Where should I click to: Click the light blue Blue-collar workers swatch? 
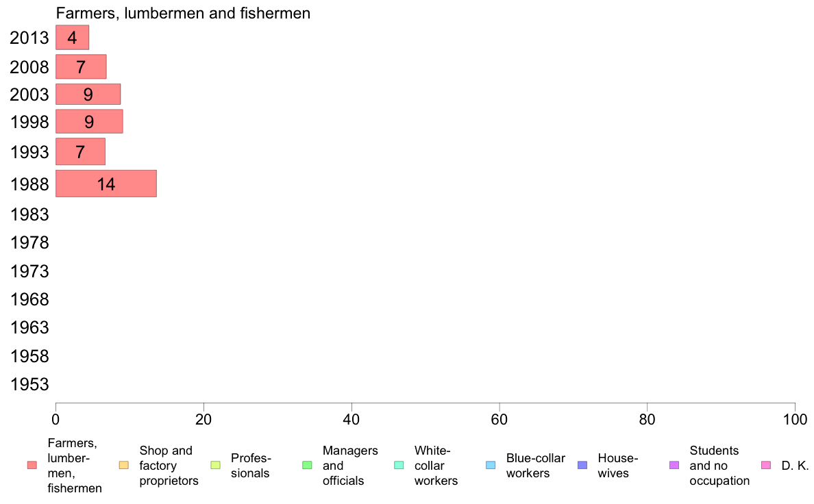click(x=491, y=466)
